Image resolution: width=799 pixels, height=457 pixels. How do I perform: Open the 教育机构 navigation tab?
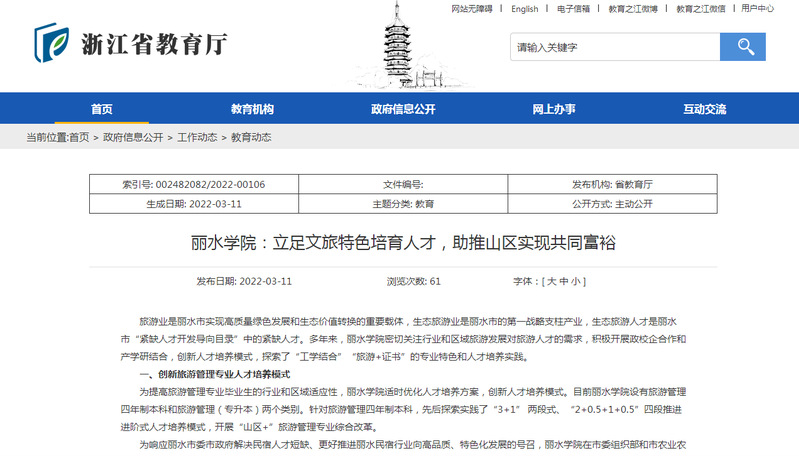[x=252, y=108]
